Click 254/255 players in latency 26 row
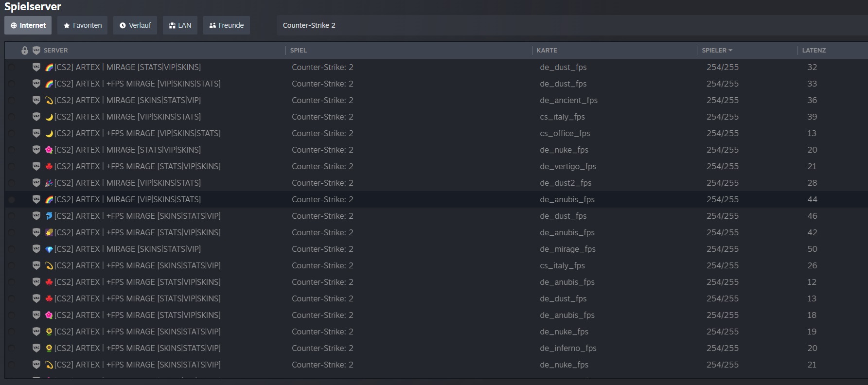Screen dimensions: 868x385 [723, 265]
